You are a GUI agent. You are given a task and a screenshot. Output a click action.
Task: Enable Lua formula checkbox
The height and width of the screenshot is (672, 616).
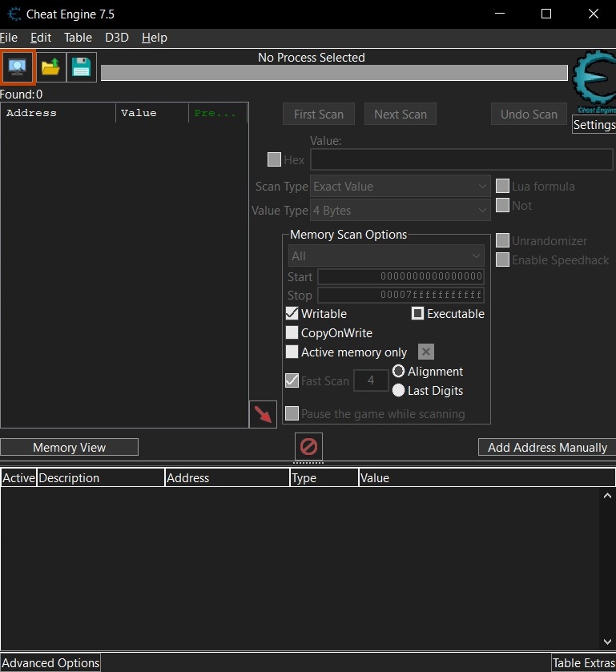[x=502, y=186]
